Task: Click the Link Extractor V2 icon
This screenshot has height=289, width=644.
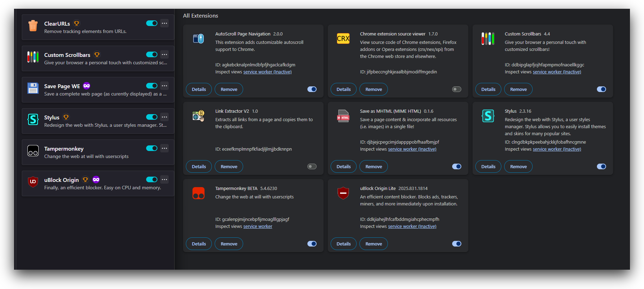Action: 199,116
